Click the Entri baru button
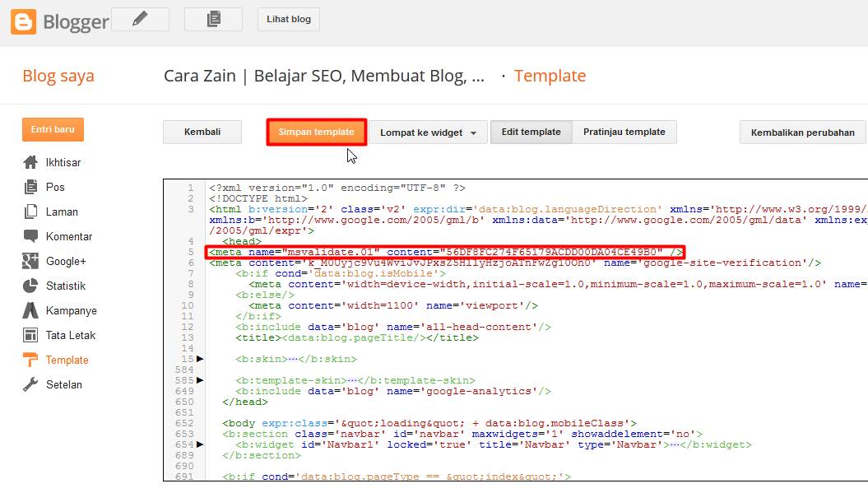This screenshot has width=868, height=493. click(x=53, y=129)
